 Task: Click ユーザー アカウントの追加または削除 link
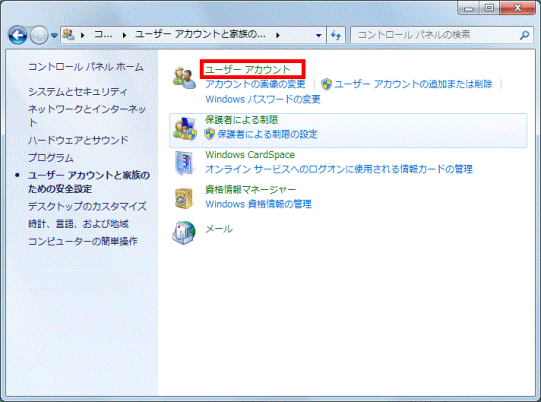point(413,84)
